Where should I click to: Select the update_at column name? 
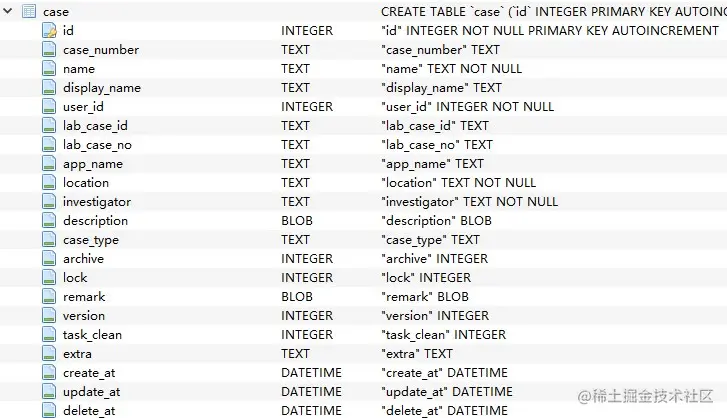click(x=91, y=392)
